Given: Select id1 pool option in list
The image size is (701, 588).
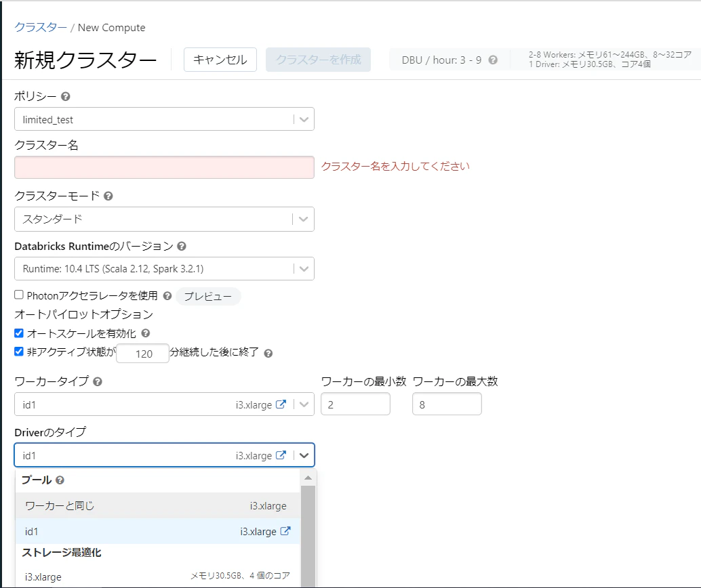Looking at the screenshot, I should 157,531.
